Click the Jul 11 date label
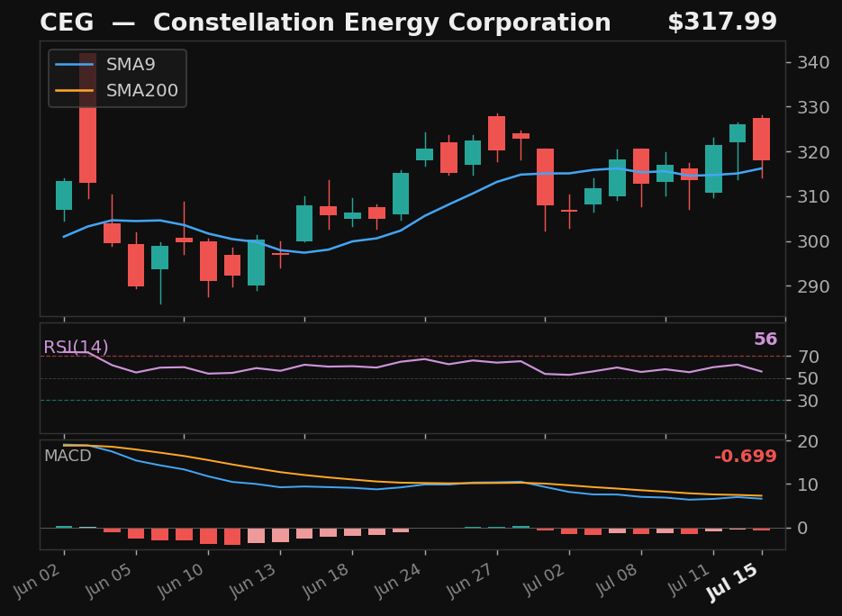This screenshot has width=842, height=616. tap(688, 581)
